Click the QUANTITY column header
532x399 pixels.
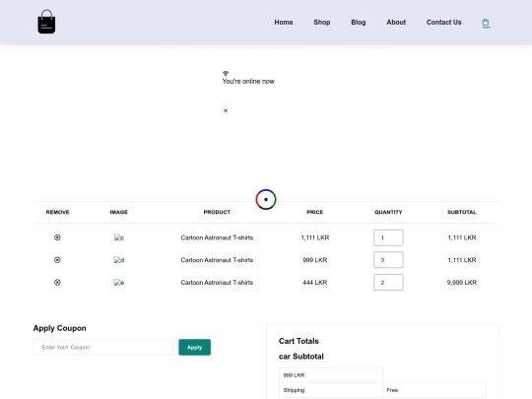point(388,212)
